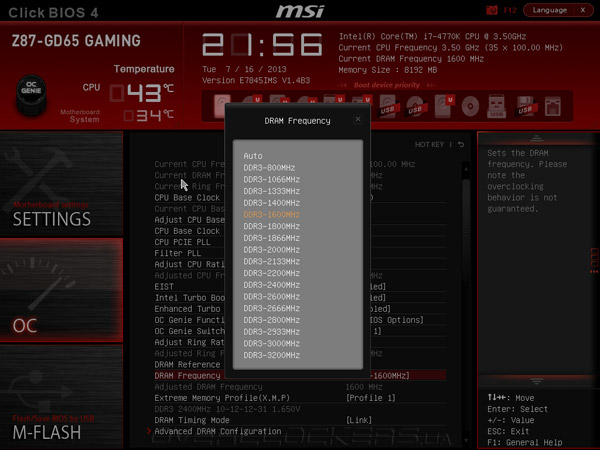The width and height of the screenshot is (600, 450).
Task: Click the handle at bottom of help panel
Action: tap(536, 382)
